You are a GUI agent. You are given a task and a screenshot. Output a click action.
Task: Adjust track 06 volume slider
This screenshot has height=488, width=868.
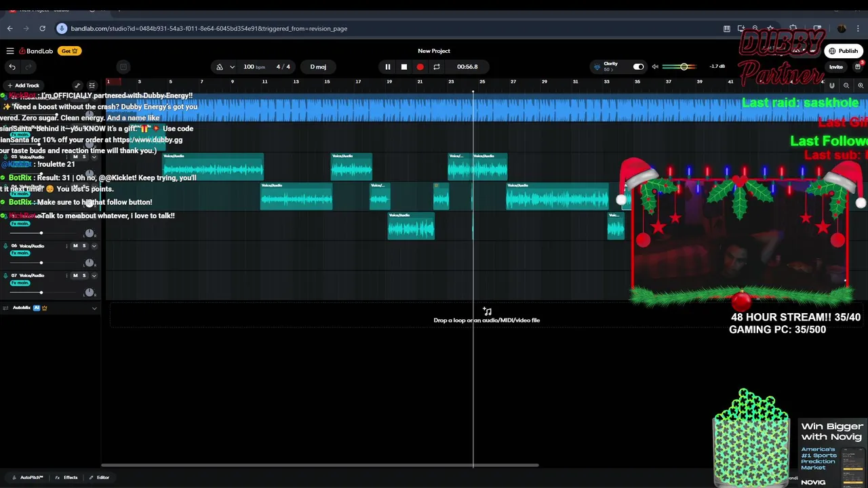[x=41, y=263]
